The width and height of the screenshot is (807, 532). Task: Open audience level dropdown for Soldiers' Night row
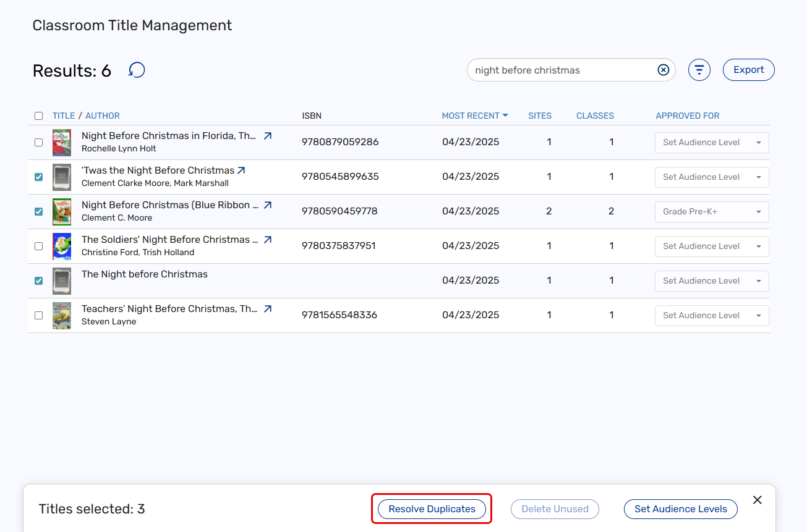[712, 246]
